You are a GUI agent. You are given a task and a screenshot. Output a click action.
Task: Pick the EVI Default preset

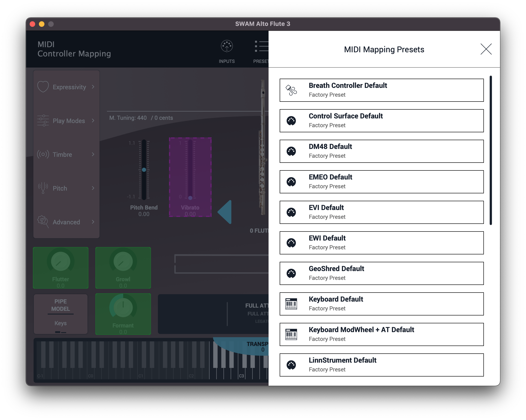click(382, 212)
